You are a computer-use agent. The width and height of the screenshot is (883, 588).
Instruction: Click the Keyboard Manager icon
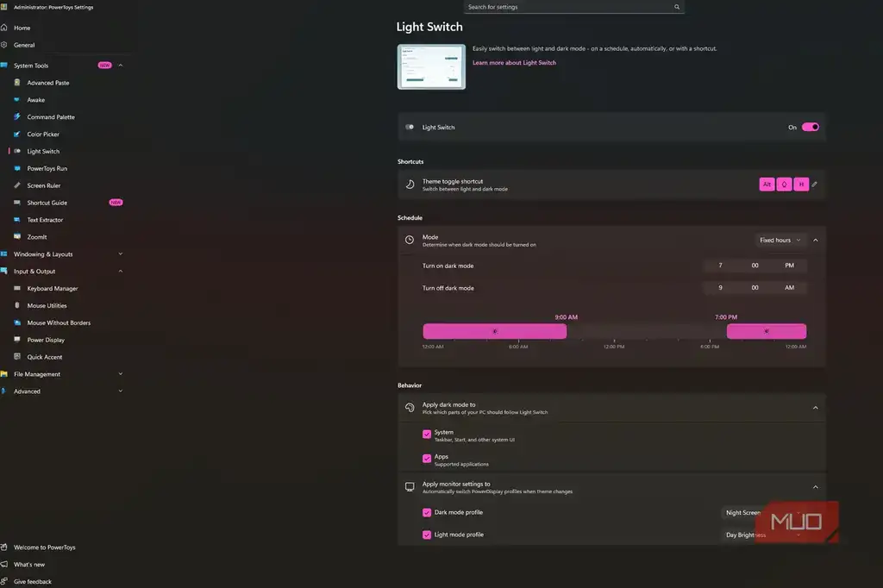click(17, 288)
